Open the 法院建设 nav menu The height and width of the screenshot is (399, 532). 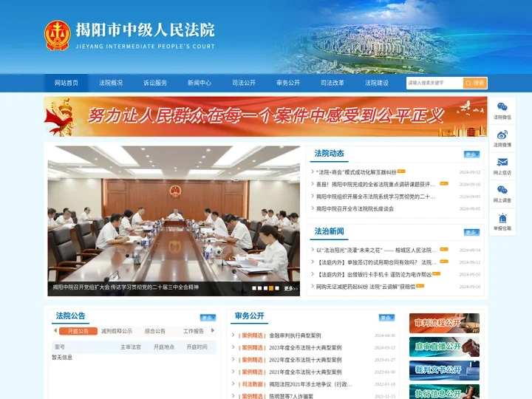(377, 83)
